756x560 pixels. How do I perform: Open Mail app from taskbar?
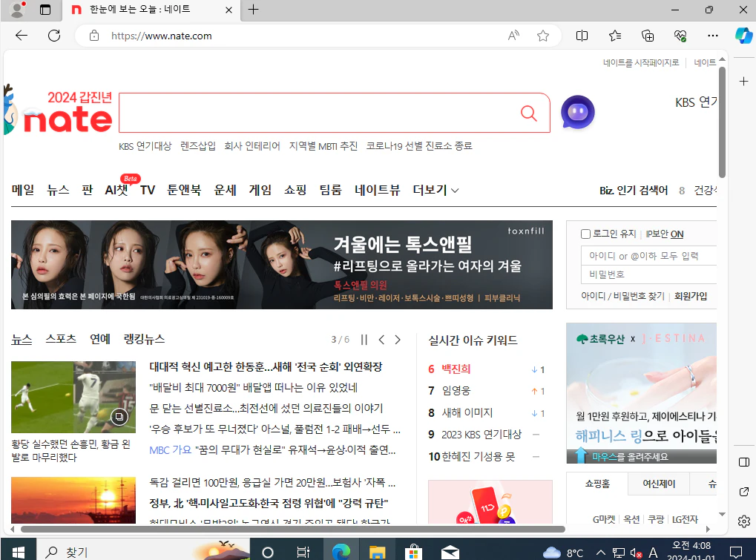450,552
